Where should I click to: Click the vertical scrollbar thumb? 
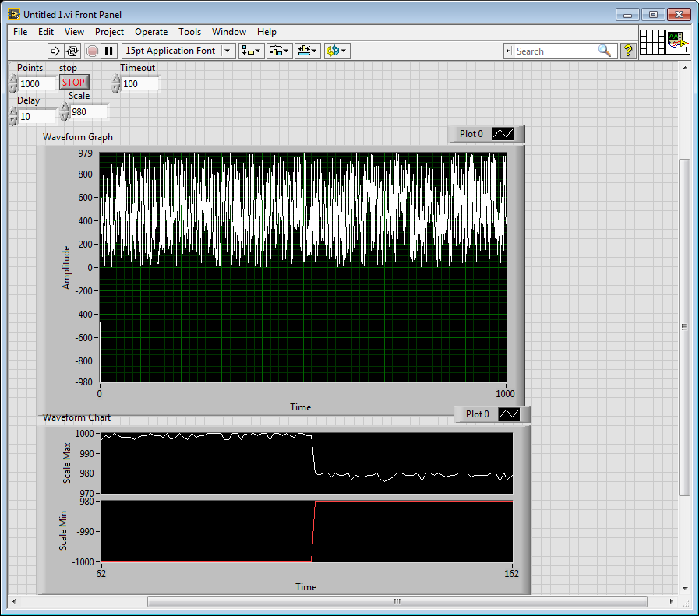click(684, 327)
